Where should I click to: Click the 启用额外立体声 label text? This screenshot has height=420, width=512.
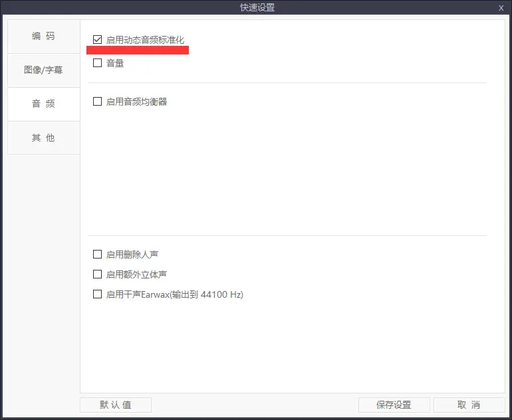(136, 274)
